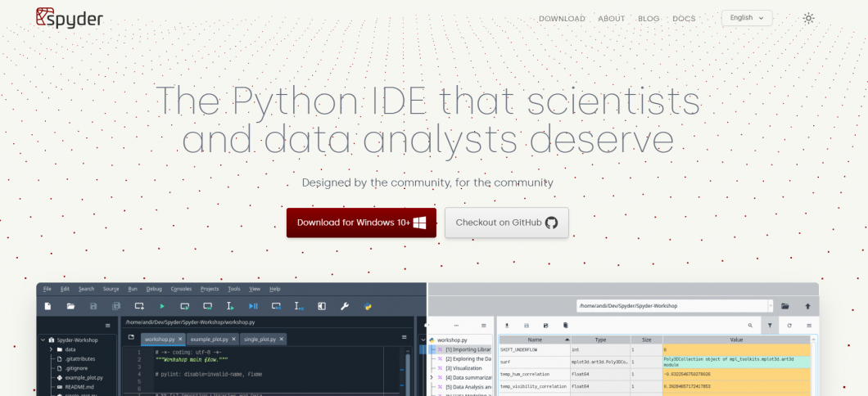Screen dimensions: 868x396
Task: Click search variables magnifier icon
Action: [751, 326]
